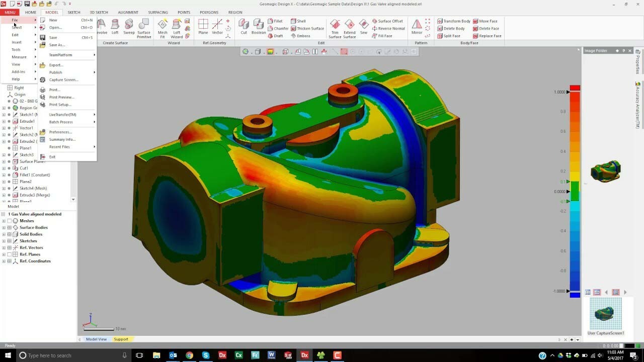Click the Windows search box
Screen dimensions: 644x362
tap(73, 355)
